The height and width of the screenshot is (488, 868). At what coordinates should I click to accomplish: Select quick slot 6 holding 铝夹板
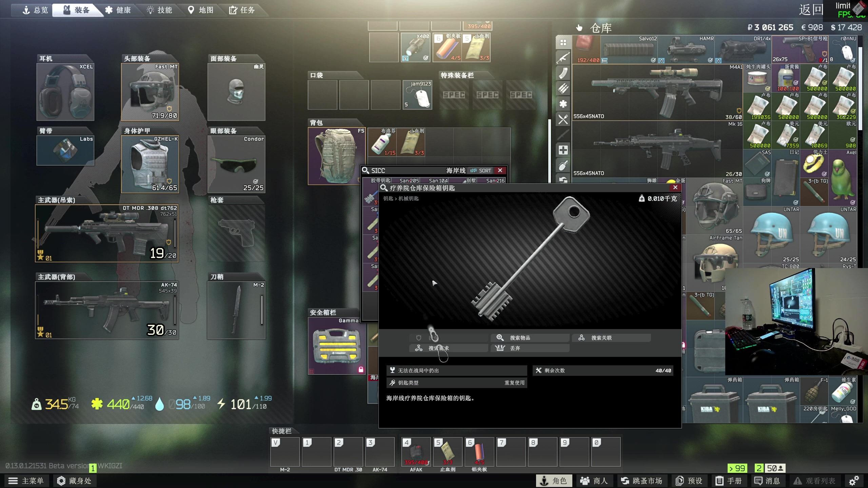(x=479, y=452)
